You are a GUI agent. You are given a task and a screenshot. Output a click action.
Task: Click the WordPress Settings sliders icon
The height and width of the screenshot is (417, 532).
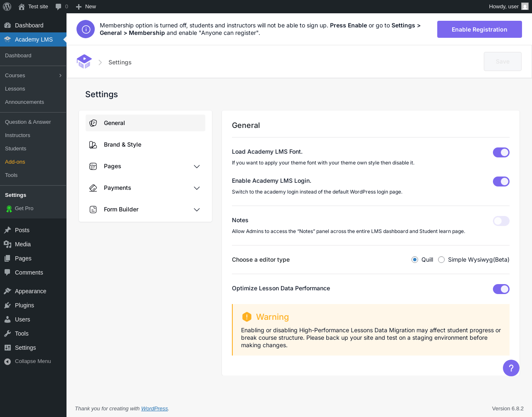point(7,348)
